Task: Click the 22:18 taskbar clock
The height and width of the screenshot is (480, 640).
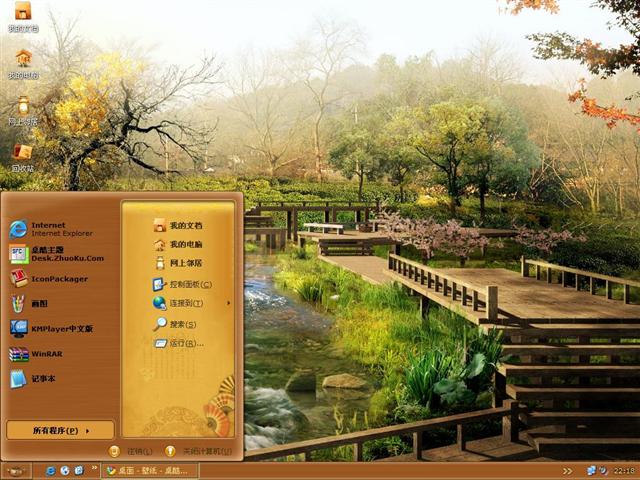Action: (x=623, y=471)
